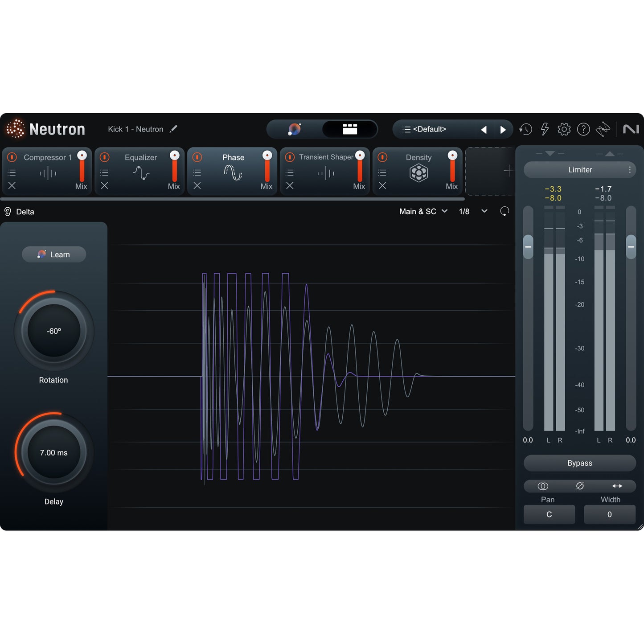Image resolution: width=644 pixels, height=644 pixels.
Task: Open the session history icon
Action: [x=526, y=129]
